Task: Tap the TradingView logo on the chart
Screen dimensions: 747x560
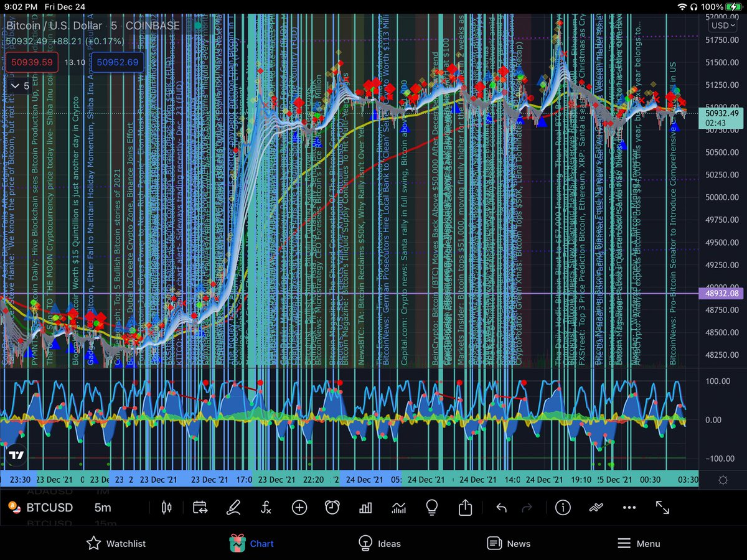Action: pyautogui.click(x=17, y=455)
